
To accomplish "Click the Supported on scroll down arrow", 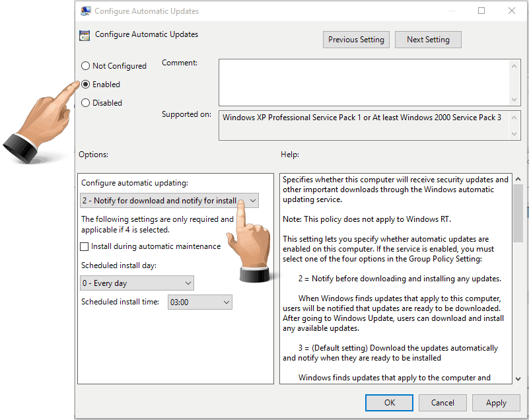I will 514,134.
